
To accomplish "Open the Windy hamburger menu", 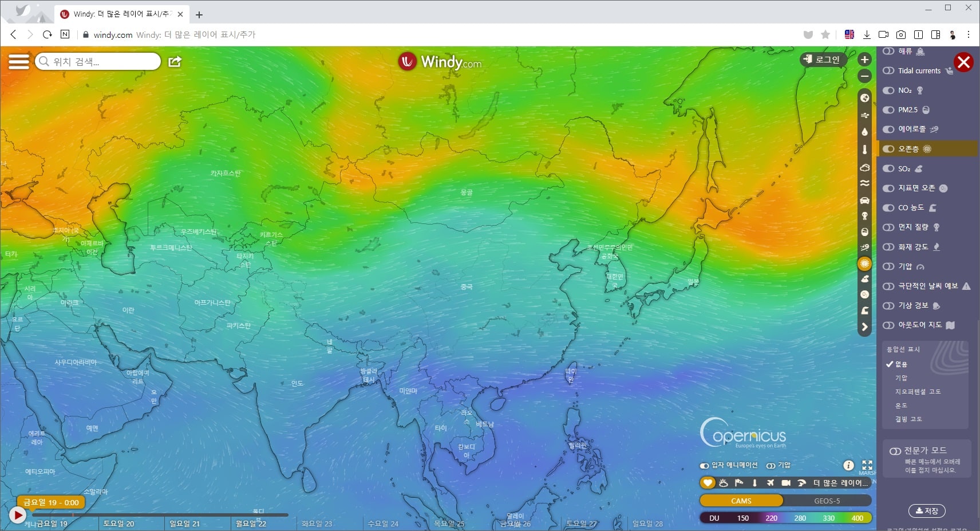I will tap(18, 61).
